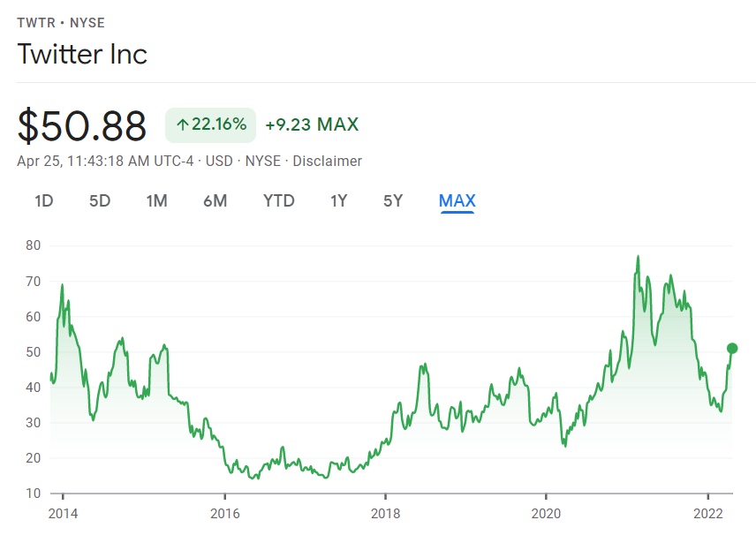This screenshot has width=756, height=535.
Task: Click the 2022 x-axis label
Action: pos(707,513)
